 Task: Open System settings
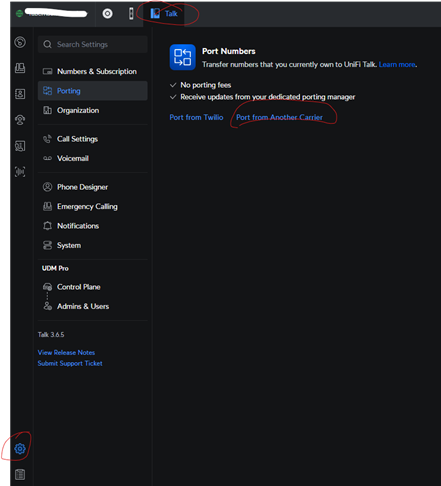(93, 245)
